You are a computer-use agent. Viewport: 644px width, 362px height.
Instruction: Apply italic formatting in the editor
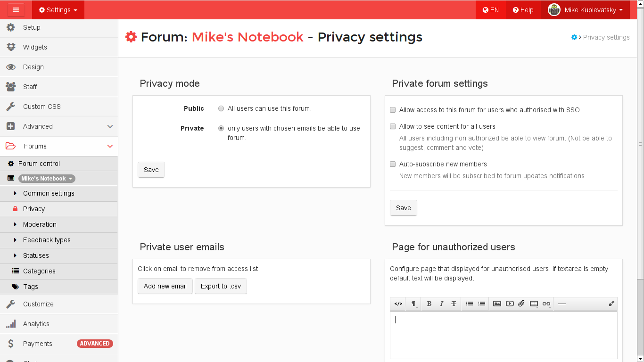coord(441,304)
